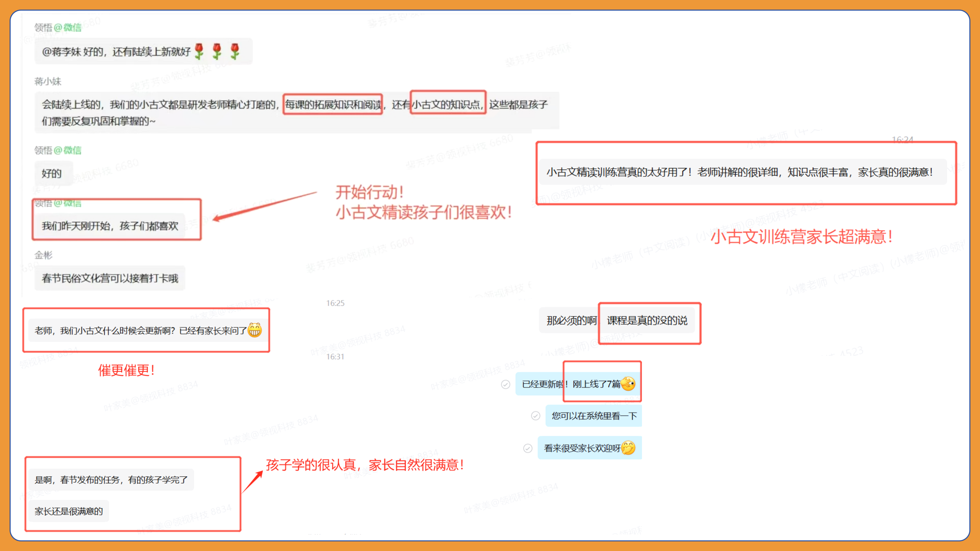This screenshot has width=980, height=551.
Task: Click the "好的" chat bubble
Action: 53,173
